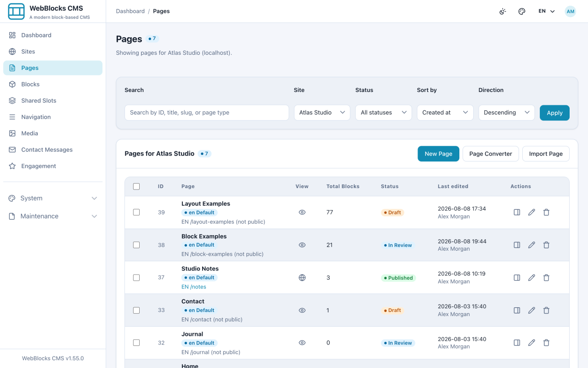Open side panel for Studio Notes row

pos(517,278)
